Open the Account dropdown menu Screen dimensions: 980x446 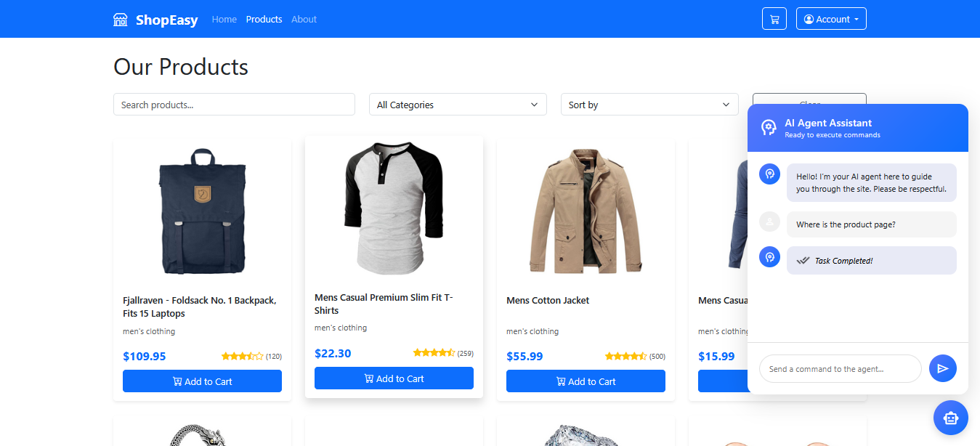click(x=831, y=19)
